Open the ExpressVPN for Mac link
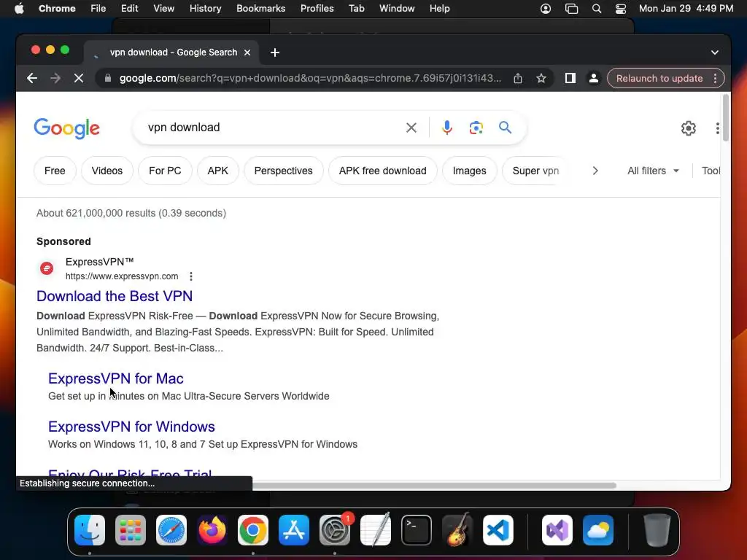This screenshot has height=560, width=747. [x=116, y=378]
